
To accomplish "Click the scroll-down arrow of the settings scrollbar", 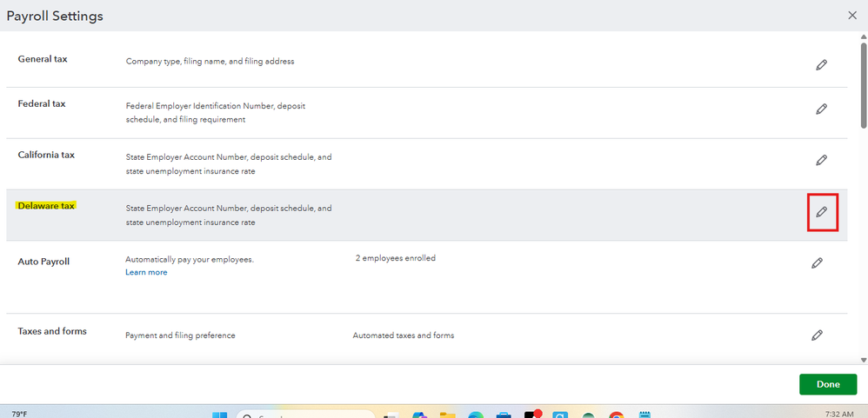I will tap(864, 360).
